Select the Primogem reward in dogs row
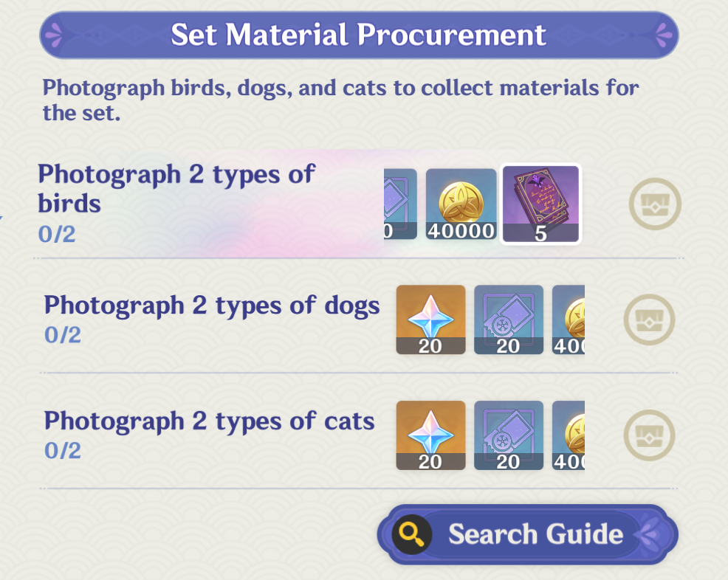The width and height of the screenshot is (728, 580). [x=430, y=320]
